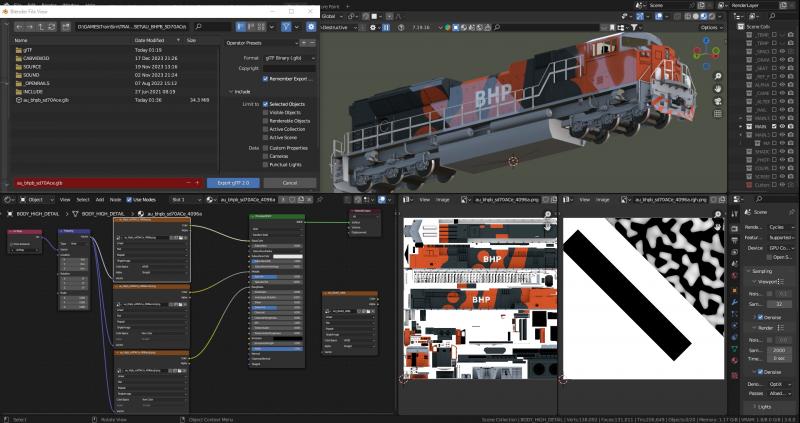This screenshot has height=423, width=800.
Task: Open the Modifier wrench properties tab
Action: pos(735,302)
